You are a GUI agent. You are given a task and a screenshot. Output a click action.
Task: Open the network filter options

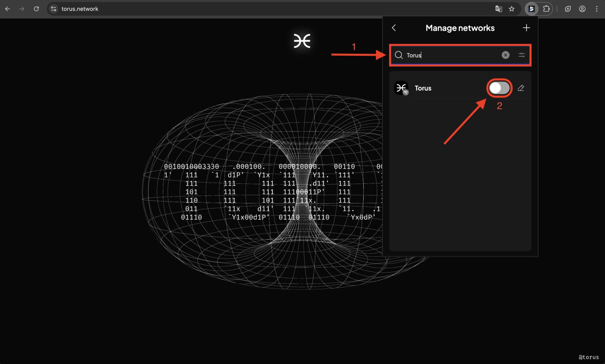tap(521, 55)
